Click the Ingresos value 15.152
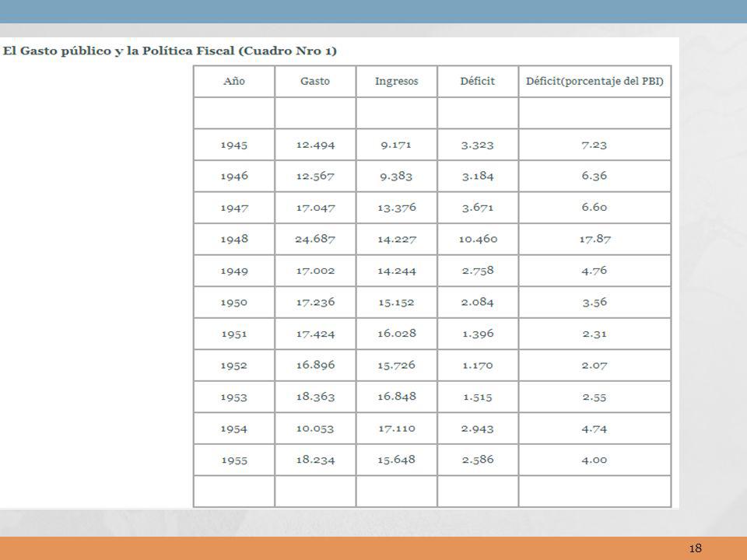Image resolution: width=747 pixels, height=560 pixels. (396, 303)
